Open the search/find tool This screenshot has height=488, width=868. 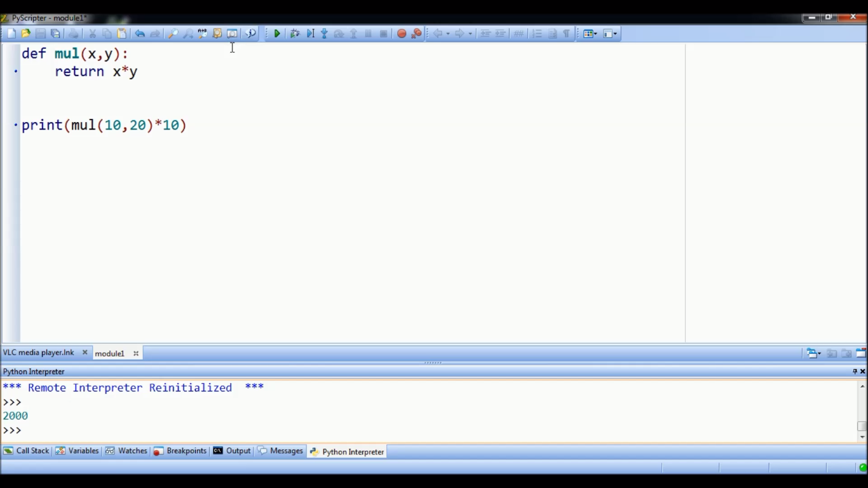(x=172, y=33)
